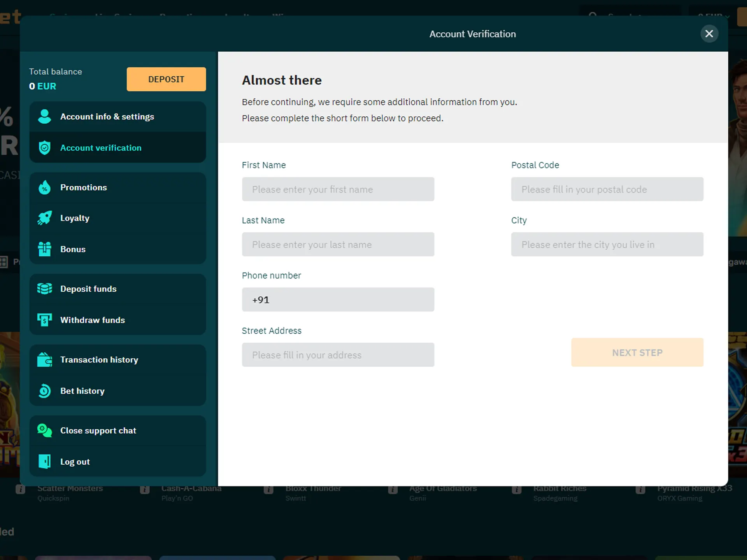Click the DEPOSIT button
Viewport: 747px width, 560px height.
point(166,79)
